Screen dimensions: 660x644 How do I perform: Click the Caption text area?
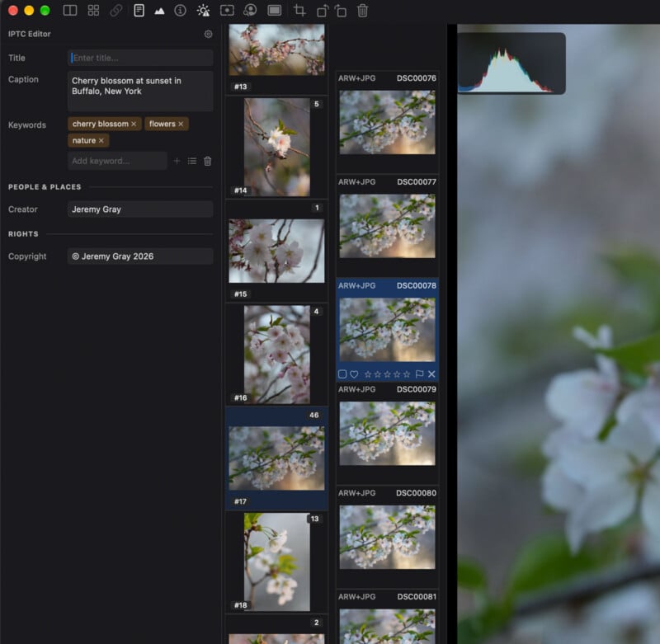pyautogui.click(x=140, y=92)
